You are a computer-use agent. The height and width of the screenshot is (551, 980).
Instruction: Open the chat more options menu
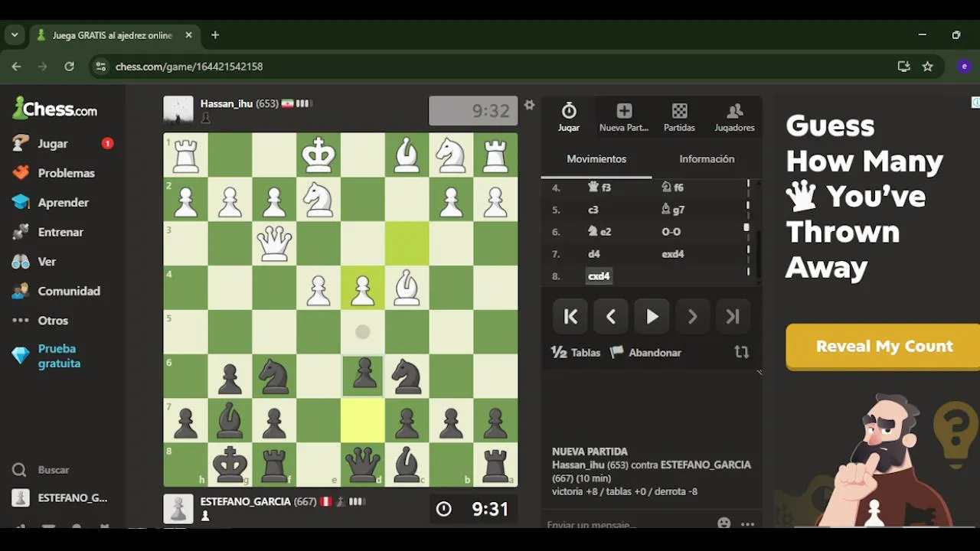(x=748, y=524)
